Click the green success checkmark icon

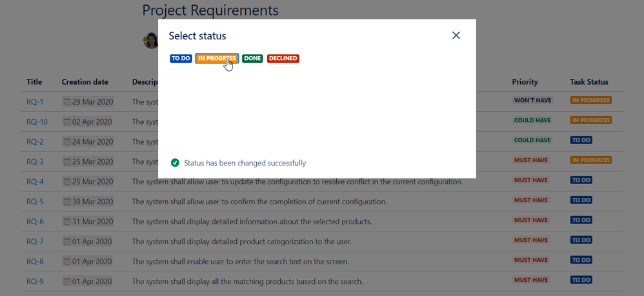[175, 163]
